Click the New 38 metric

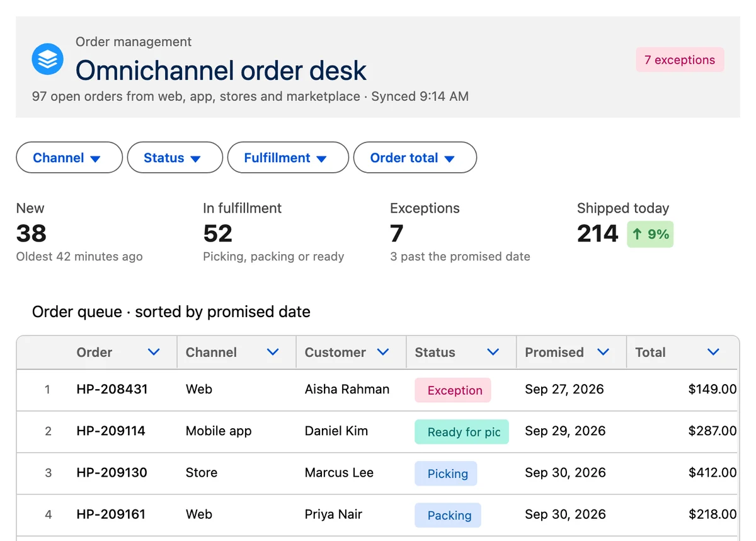(x=79, y=232)
